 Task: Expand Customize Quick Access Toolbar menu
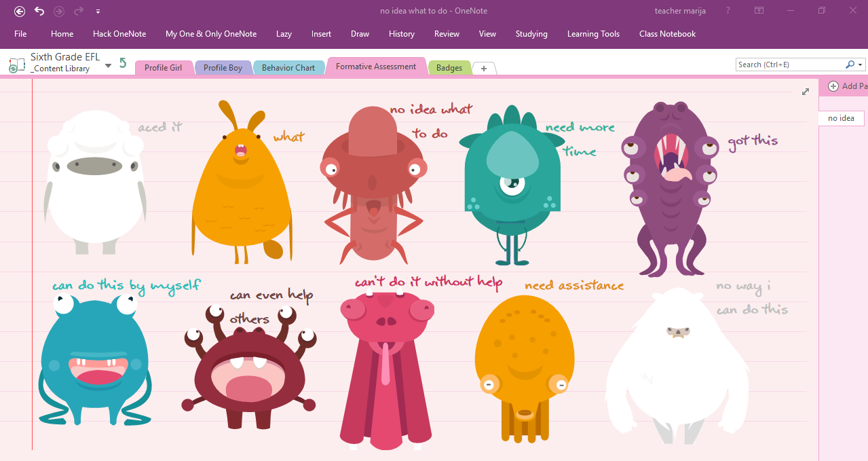pyautogui.click(x=98, y=11)
